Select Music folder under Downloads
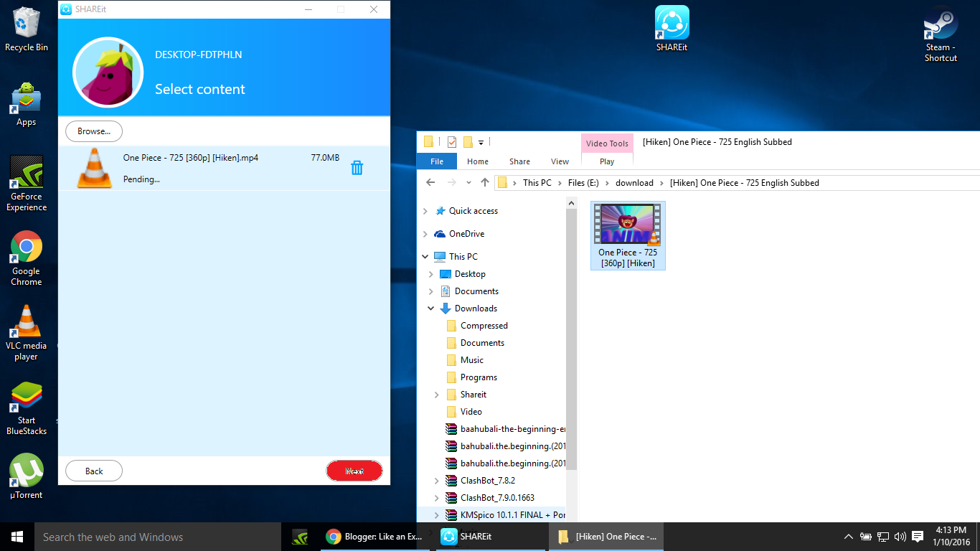 [x=472, y=360]
